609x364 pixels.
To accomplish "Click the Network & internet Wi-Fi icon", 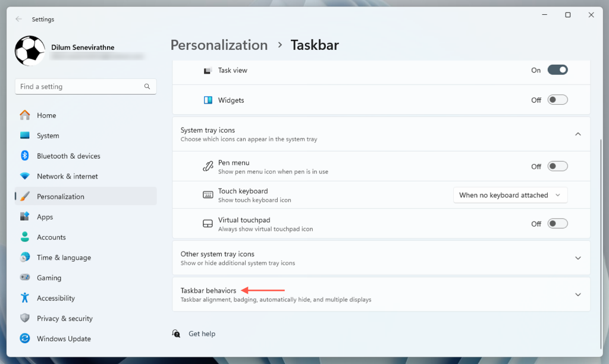I will tap(25, 176).
